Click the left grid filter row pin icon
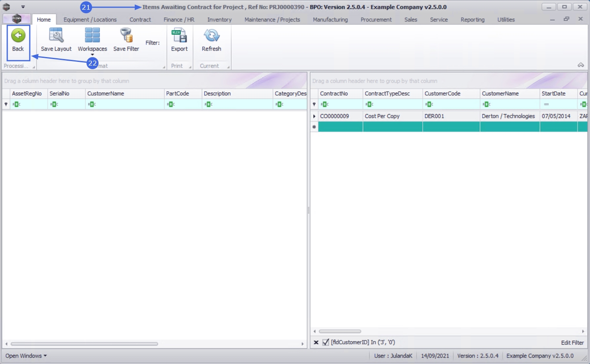 tap(6, 104)
